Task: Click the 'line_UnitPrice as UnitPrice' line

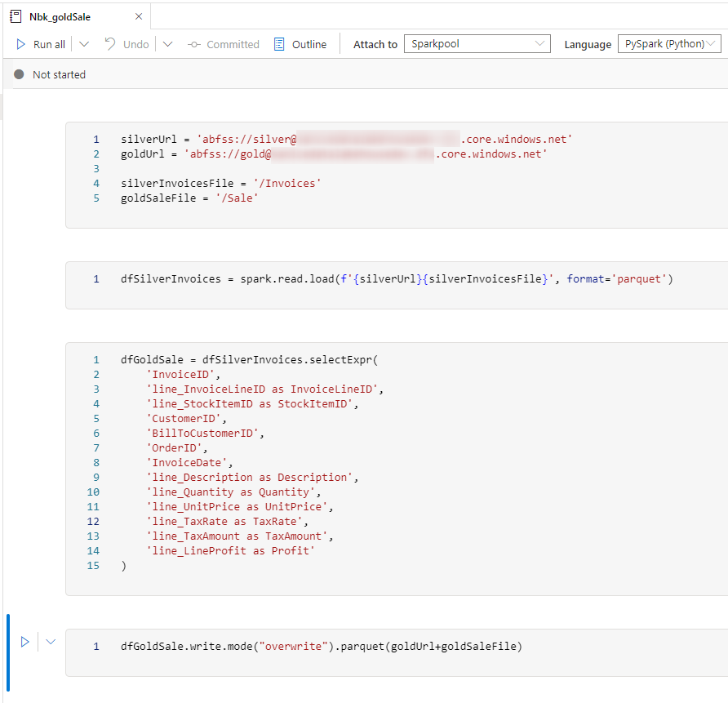Action: pos(240,507)
